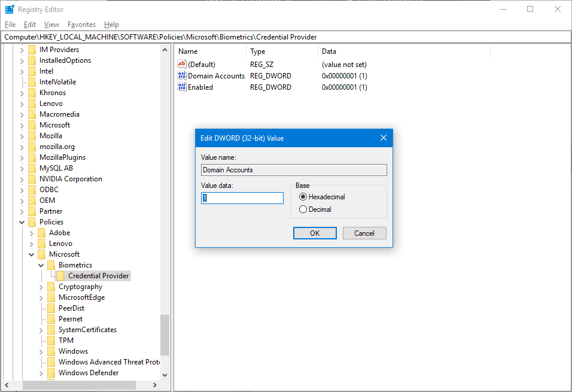Image resolution: width=572 pixels, height=392 pixels.
Task: Click the Registry Editor app icon in title bar
Action: pyautogui.click(x=10, y=9)
